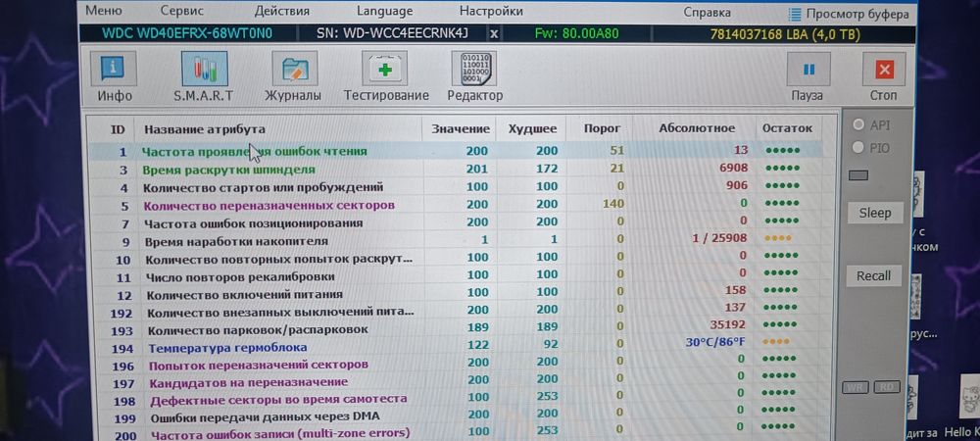Select row Время наработки накопителя

(455, 240)
